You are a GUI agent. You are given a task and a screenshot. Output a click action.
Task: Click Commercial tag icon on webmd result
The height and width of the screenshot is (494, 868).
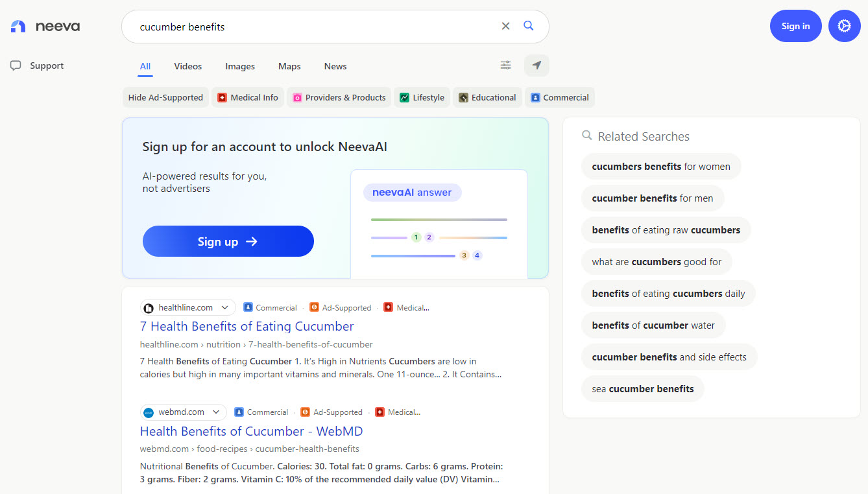tap(239, 412)
